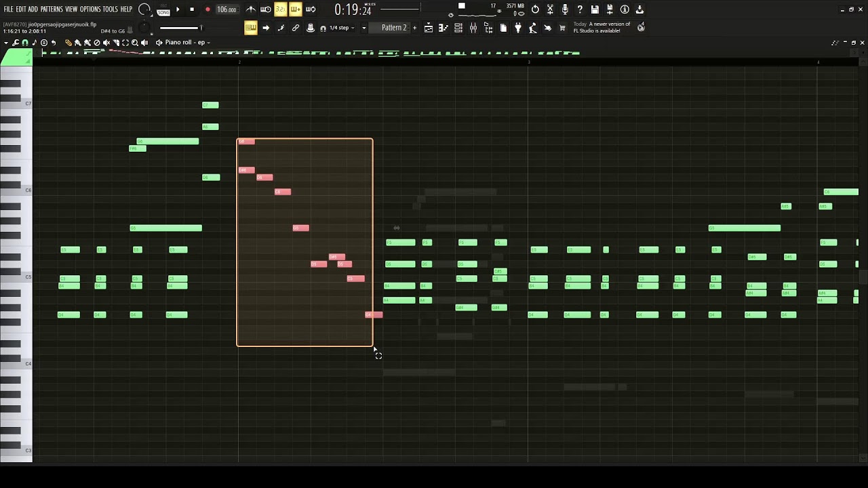This screenshot has height=488, width=868.
Task: Click the arrow icon beside typing keyboard
Action: [266, 28]
